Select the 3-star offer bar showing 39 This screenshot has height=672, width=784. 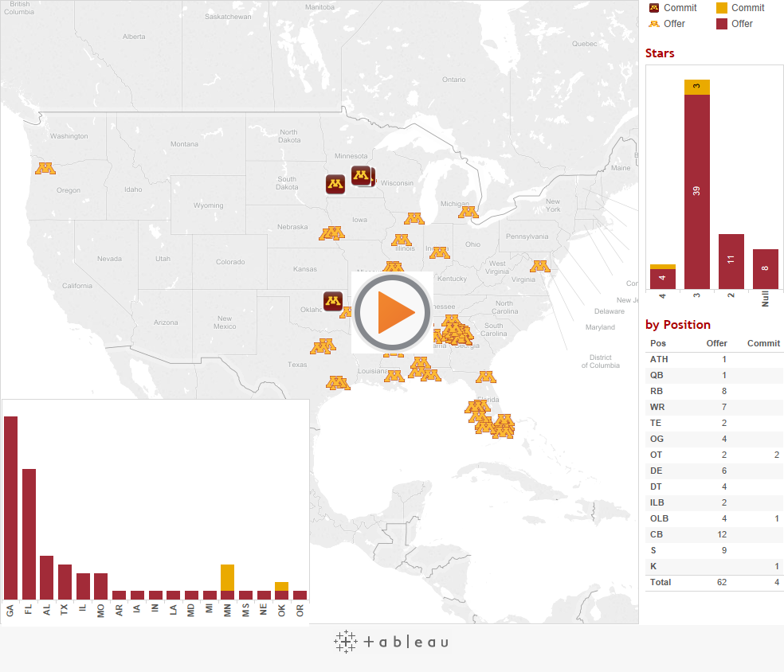[696, 191]
